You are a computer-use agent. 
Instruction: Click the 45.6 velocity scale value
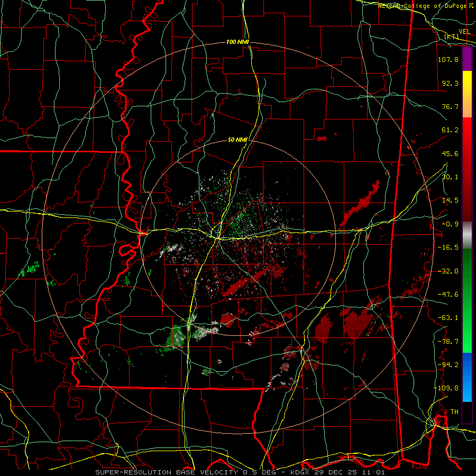[x=450, y=153]
